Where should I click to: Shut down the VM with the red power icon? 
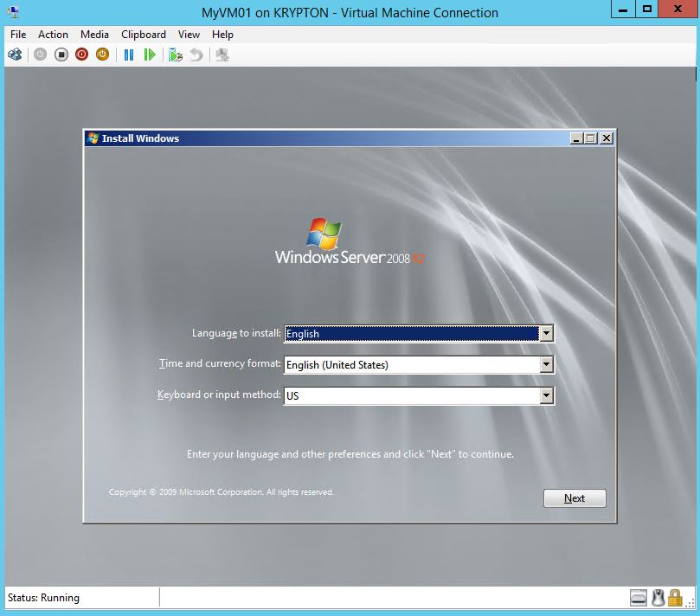81,55
